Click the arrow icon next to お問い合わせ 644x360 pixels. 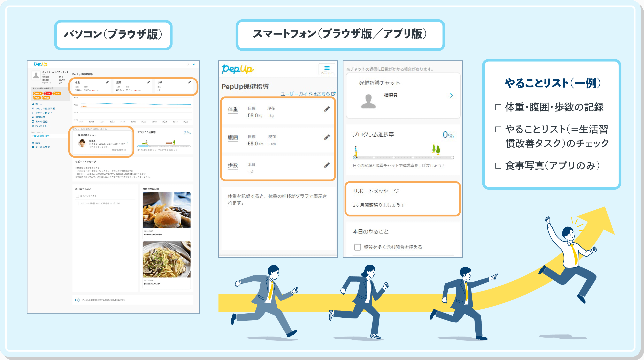(x=77, y=300)
